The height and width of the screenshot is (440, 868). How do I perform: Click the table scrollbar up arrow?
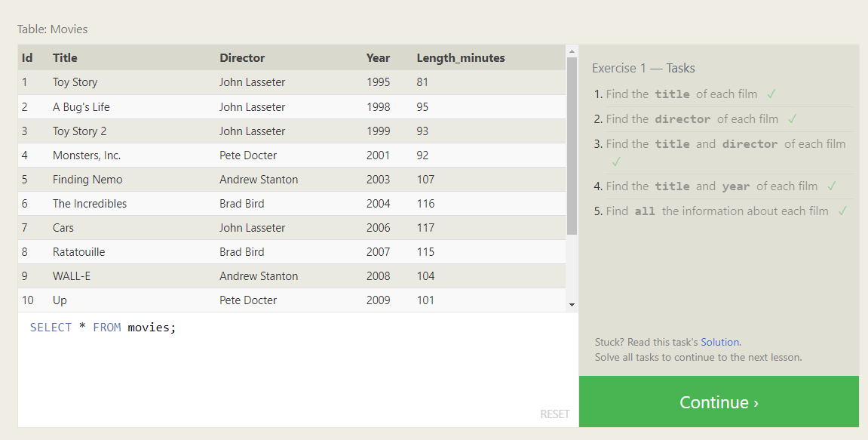(572, 51)
